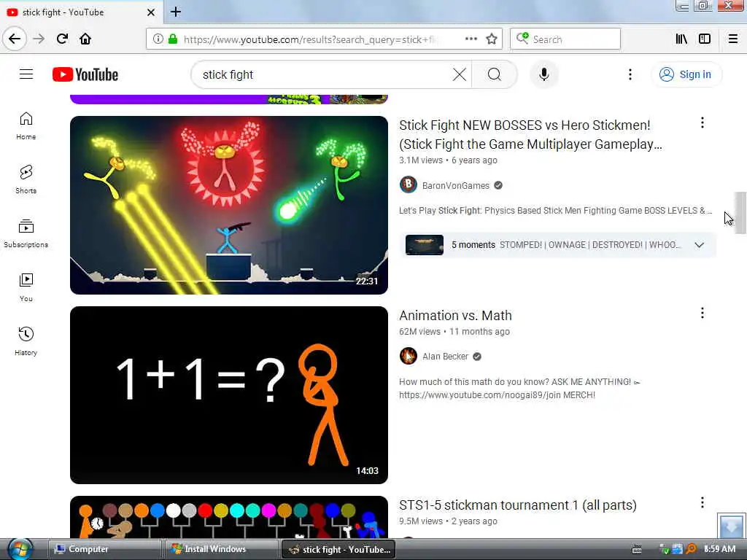This screenshot has width=747, height=560.
Task: Bookmark this page with the star
Action: click(x=492, y=39)
